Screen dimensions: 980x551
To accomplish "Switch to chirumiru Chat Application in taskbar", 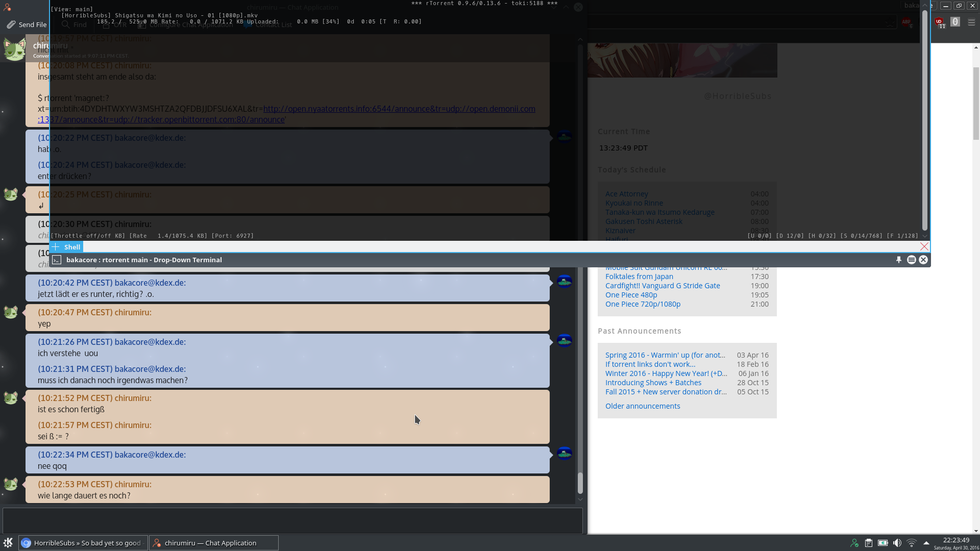I will (x=214, y=543).
